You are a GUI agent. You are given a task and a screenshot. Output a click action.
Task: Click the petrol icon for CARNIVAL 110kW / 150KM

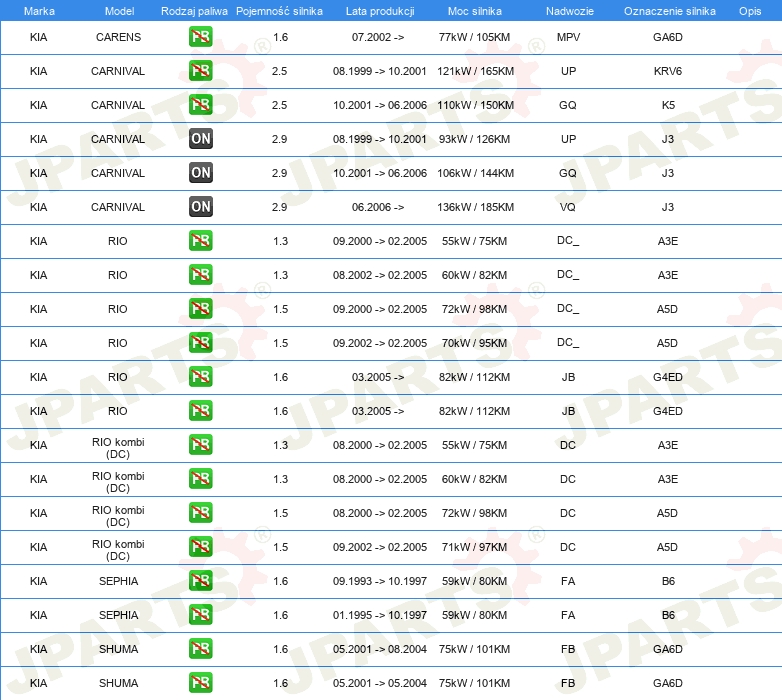[200, 105]
